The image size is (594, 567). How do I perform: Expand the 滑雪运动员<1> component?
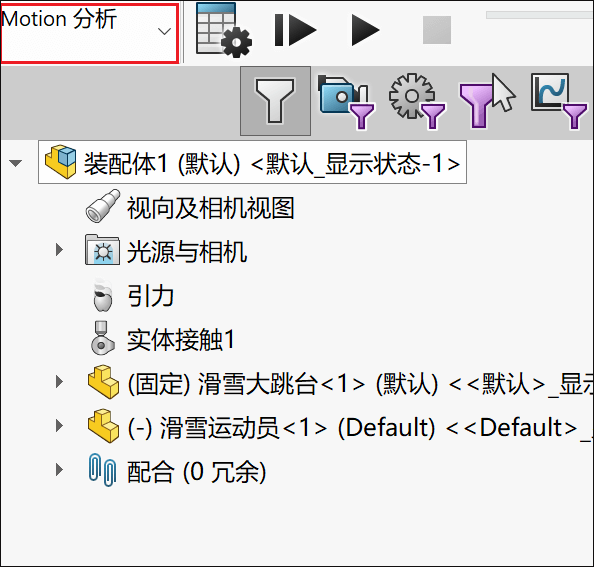click(59, 425)
